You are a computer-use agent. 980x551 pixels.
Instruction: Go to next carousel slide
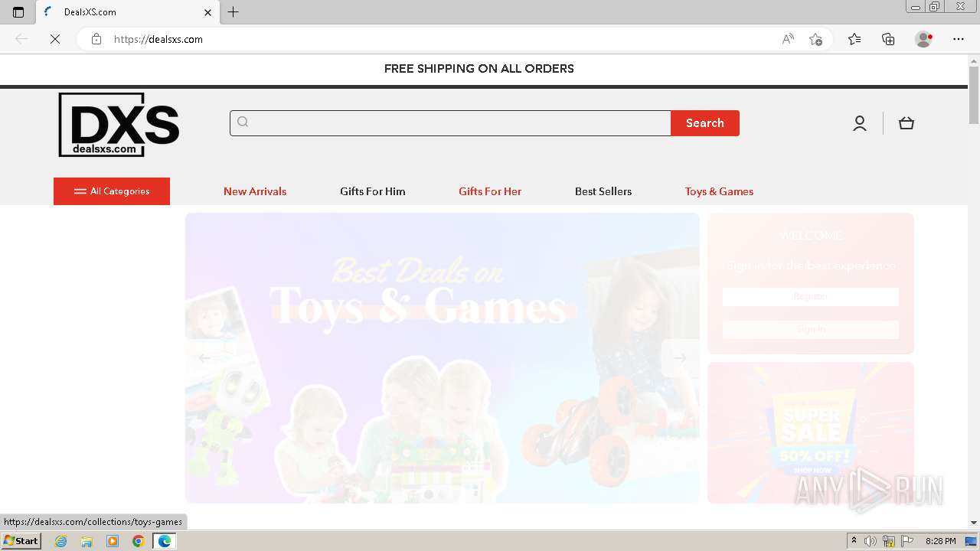point(680,357)
